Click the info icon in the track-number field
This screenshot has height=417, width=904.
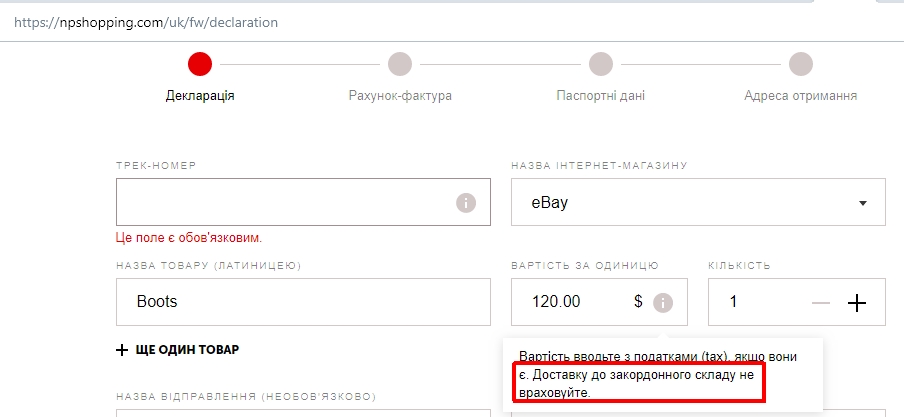pos(465,203)
